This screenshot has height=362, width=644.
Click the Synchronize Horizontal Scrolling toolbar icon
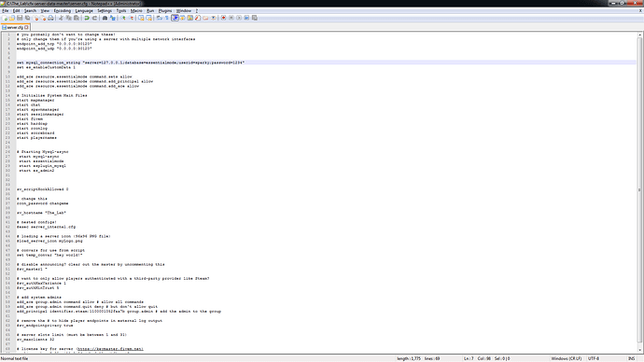148,18
